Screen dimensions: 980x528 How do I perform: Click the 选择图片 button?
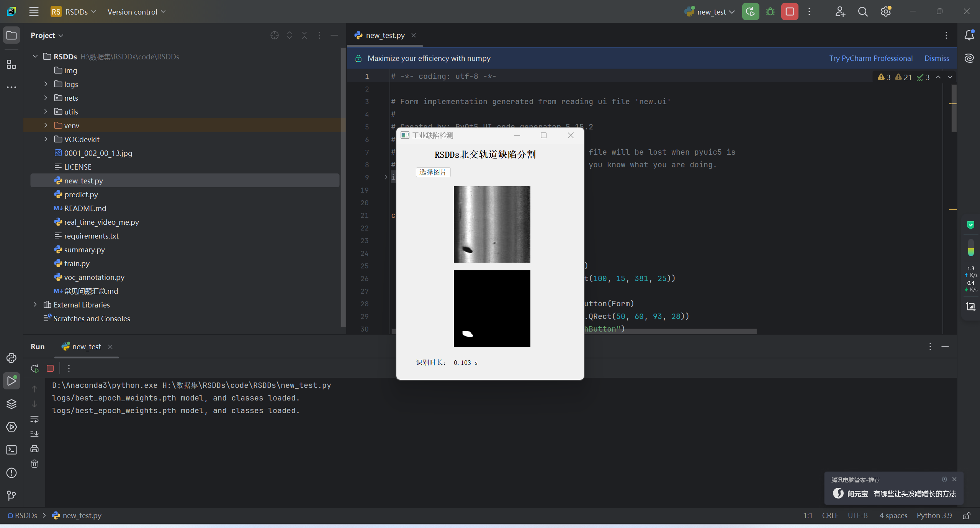pos(433,172)
